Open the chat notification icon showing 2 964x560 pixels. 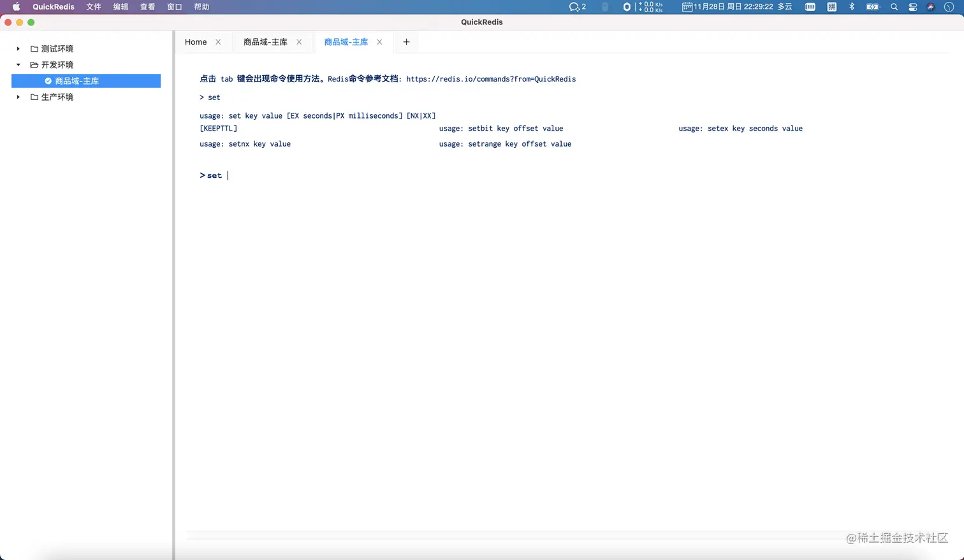click(x=577, y=7)
